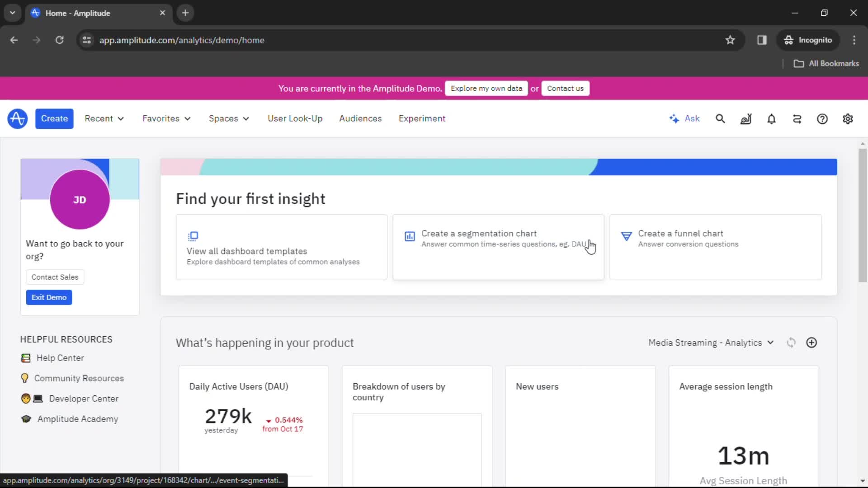Click the Ask AI sparkle icon
Screen dimensions: 868x488
674,118
